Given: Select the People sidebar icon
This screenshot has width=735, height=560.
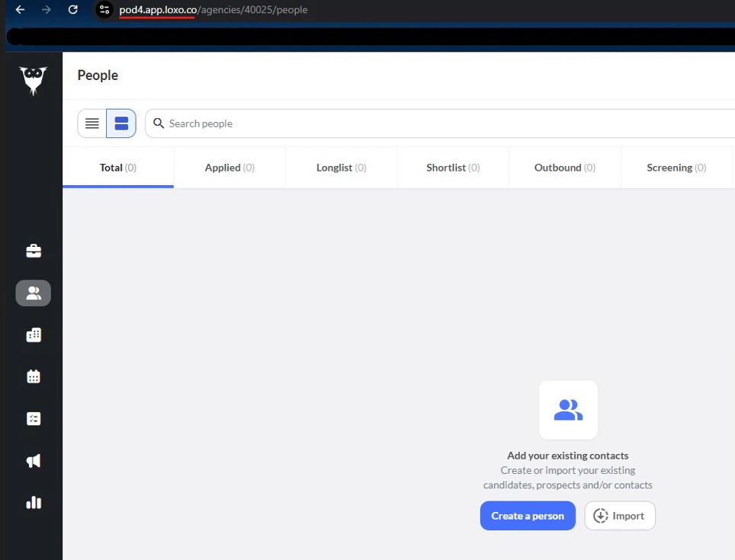Looking at the screenshot, I should (x=32, y=293).
